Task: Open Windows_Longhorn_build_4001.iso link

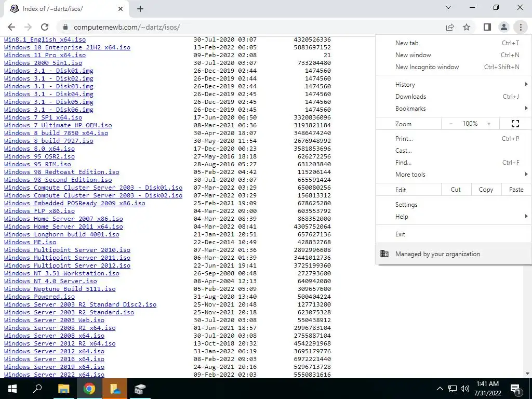Action: pyautogui.click(x=62, y=234)
